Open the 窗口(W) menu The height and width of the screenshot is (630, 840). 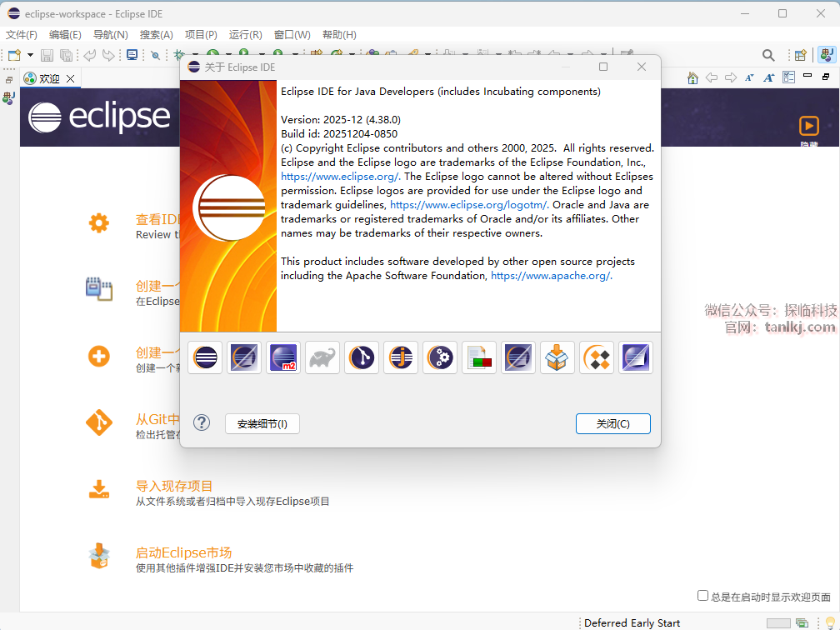pos(292,34)
